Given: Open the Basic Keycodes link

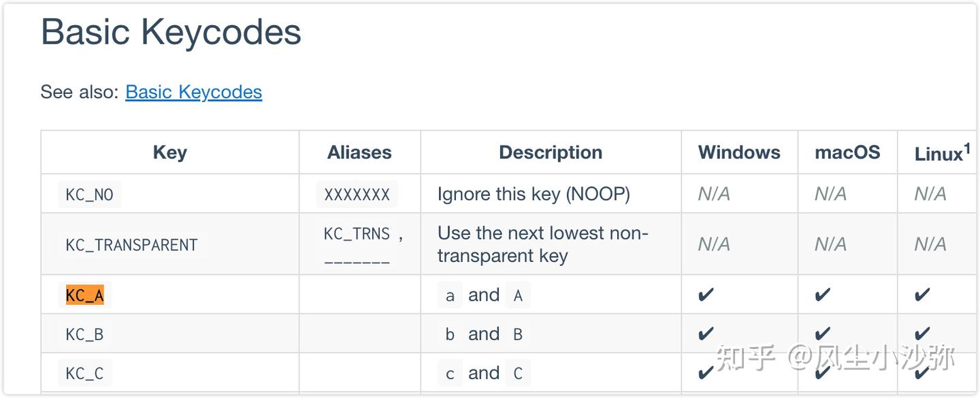Looking at the screenshot, I should (x=193, y=92).
